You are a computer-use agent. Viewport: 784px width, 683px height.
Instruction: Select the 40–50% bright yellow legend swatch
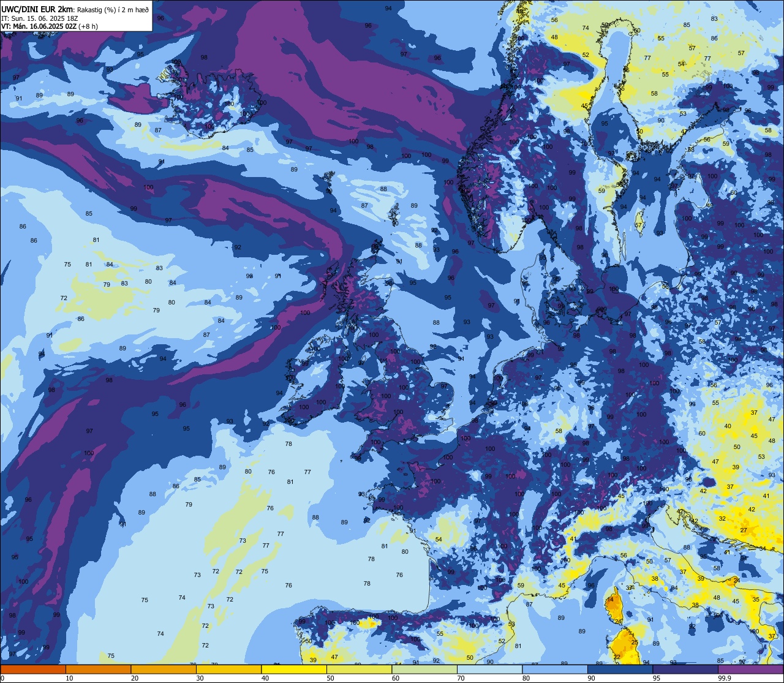tap(294, 669)
